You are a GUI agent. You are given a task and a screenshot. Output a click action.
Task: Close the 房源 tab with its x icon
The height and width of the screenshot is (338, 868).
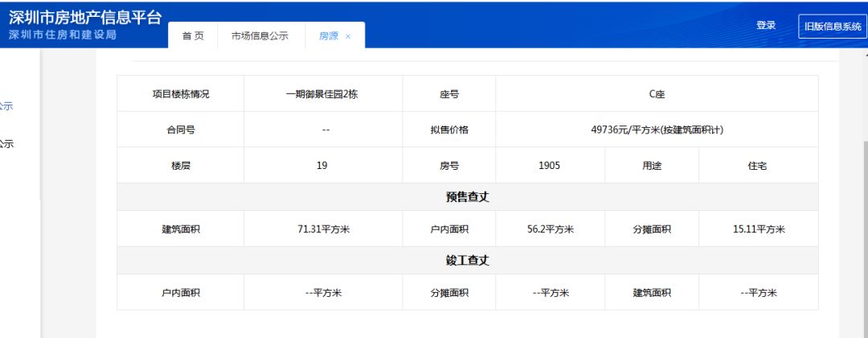click(x=348, y=36)
